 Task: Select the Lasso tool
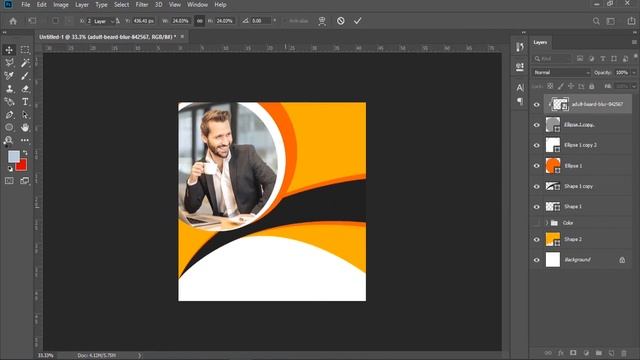click(x=9, y=63)
